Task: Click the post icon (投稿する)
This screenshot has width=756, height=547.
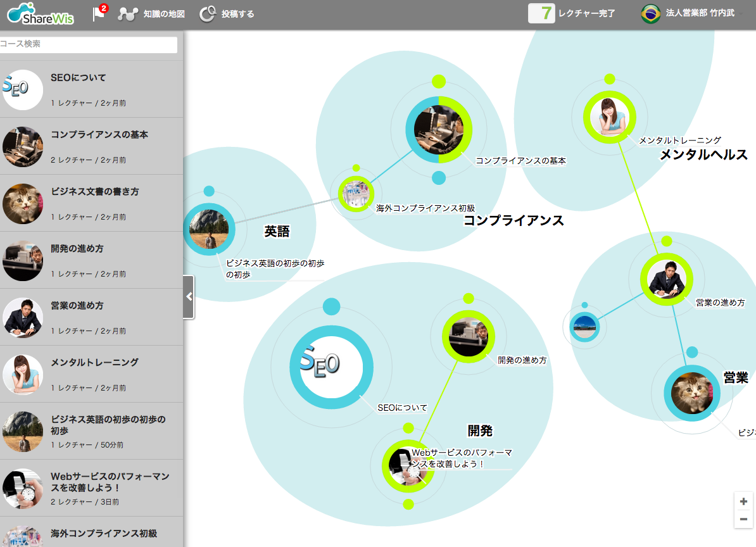Action: click(x=207, y=14)
